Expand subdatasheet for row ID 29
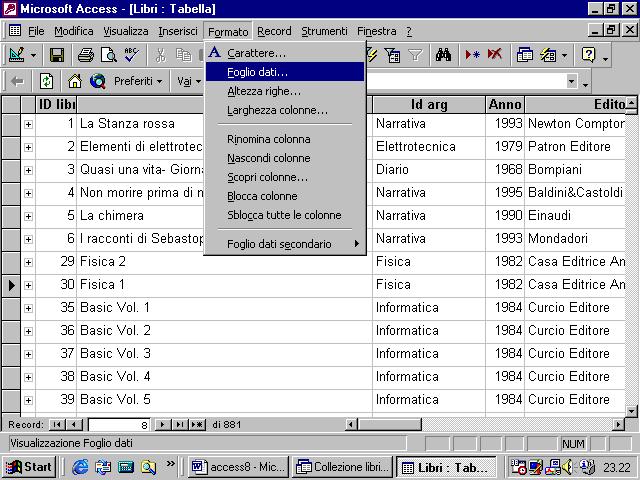The height and width of the screenshot is (480, 640). (28, 262)
